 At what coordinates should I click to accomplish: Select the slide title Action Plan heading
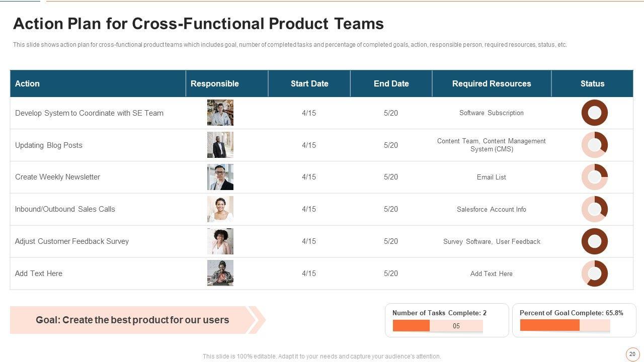tap(198, 24)
